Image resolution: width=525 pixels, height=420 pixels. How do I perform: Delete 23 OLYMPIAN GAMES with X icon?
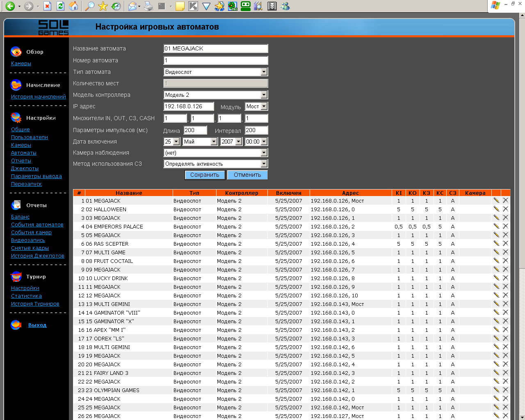(505, 390)
